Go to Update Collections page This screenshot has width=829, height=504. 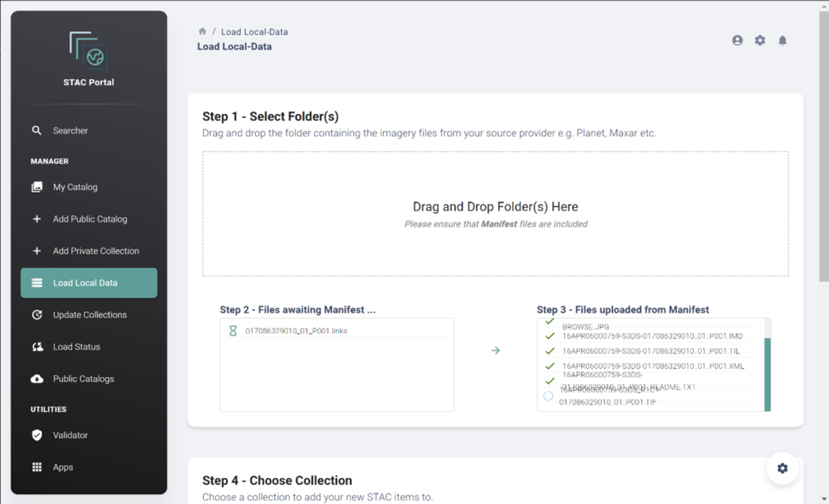point(90,315)
